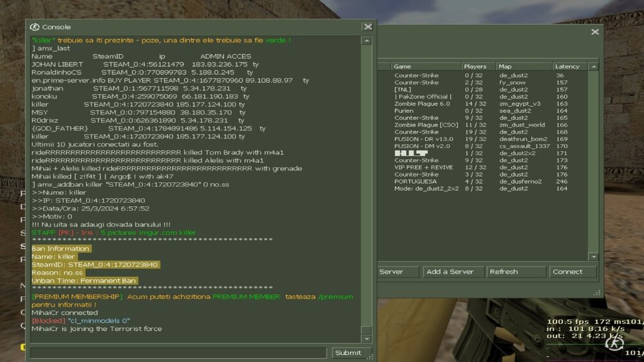Sort server list by Game column
Viewport: 644px width, 362px height.
(425, 66)
